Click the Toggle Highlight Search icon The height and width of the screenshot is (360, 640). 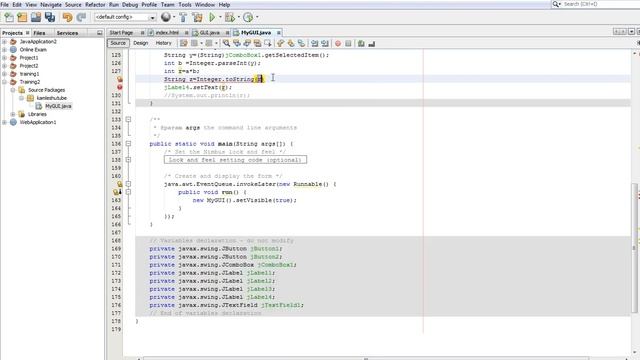[258, 43]
